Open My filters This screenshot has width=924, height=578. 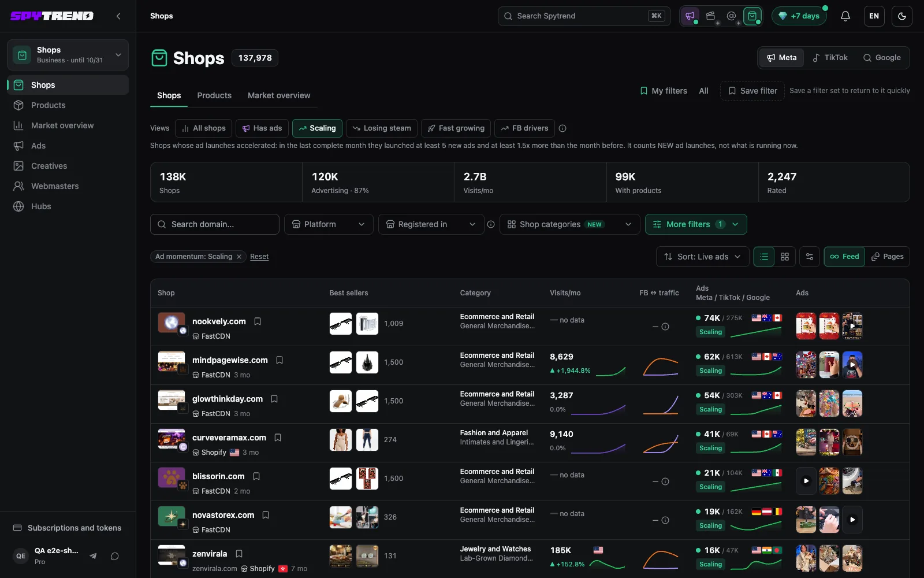point(664,91)
